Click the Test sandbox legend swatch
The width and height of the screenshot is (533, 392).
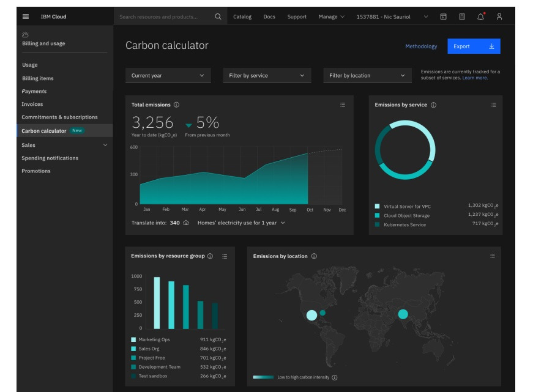[133, 376]
